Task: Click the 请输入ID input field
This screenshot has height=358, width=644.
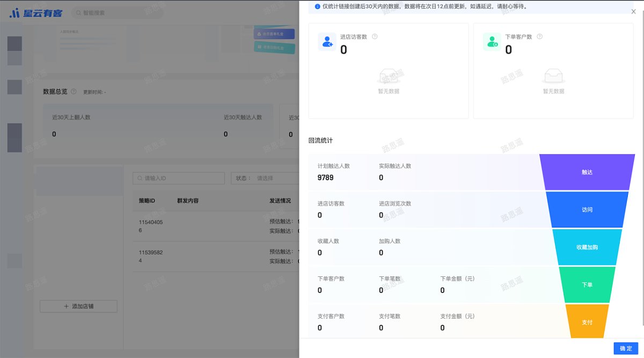Action: point(179,178)
